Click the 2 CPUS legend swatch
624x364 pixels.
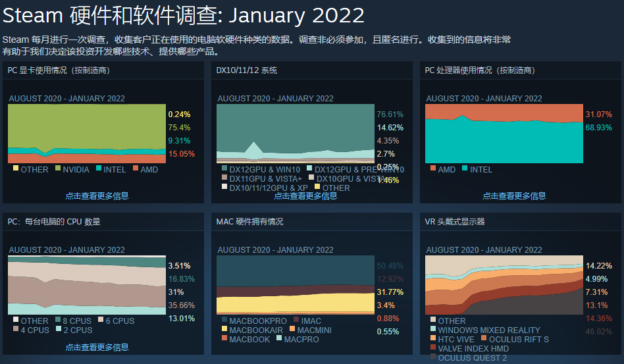[x=59, y=328]
